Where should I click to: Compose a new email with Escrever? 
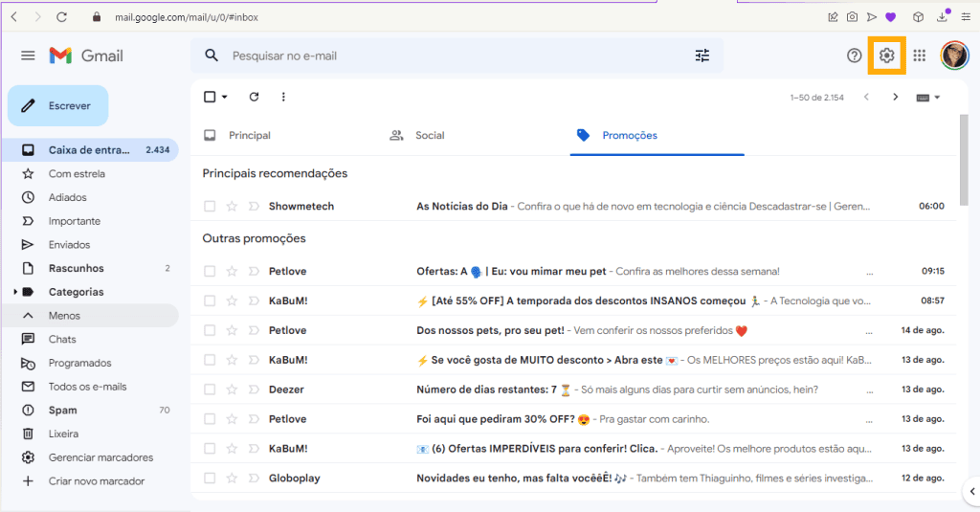58,105
